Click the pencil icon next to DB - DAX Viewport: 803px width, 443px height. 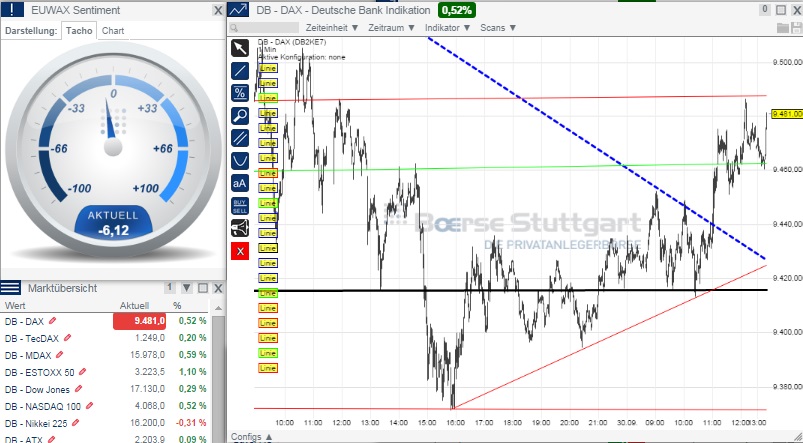(52, 321)
